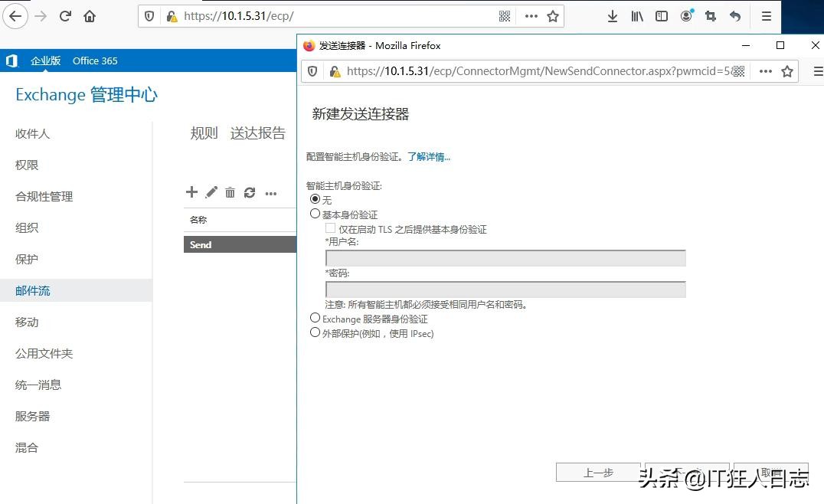The height and width of the screenshot is (504, 824).
Task: Click inside the 用户名 input field
Action: (x=505, y=258)
